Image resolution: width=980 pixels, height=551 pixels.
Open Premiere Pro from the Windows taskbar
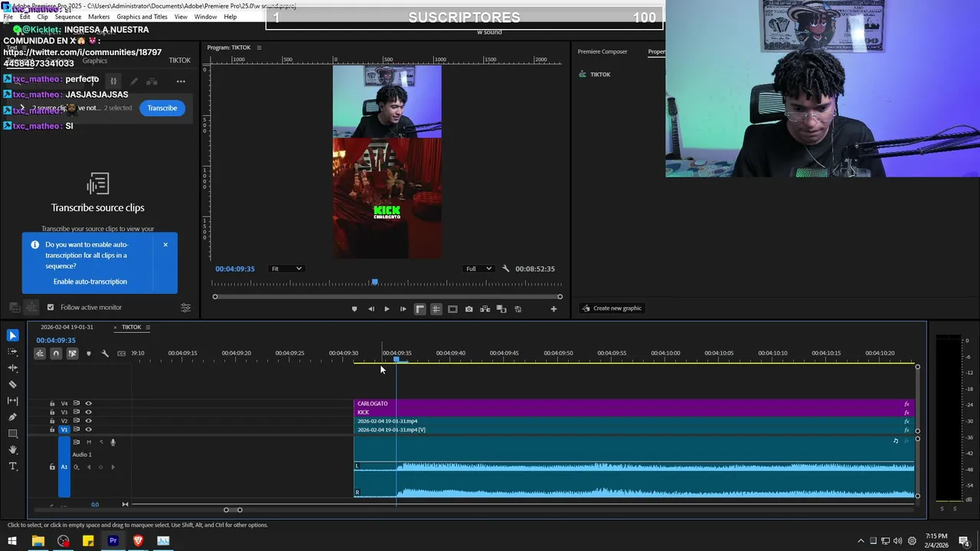113,541
